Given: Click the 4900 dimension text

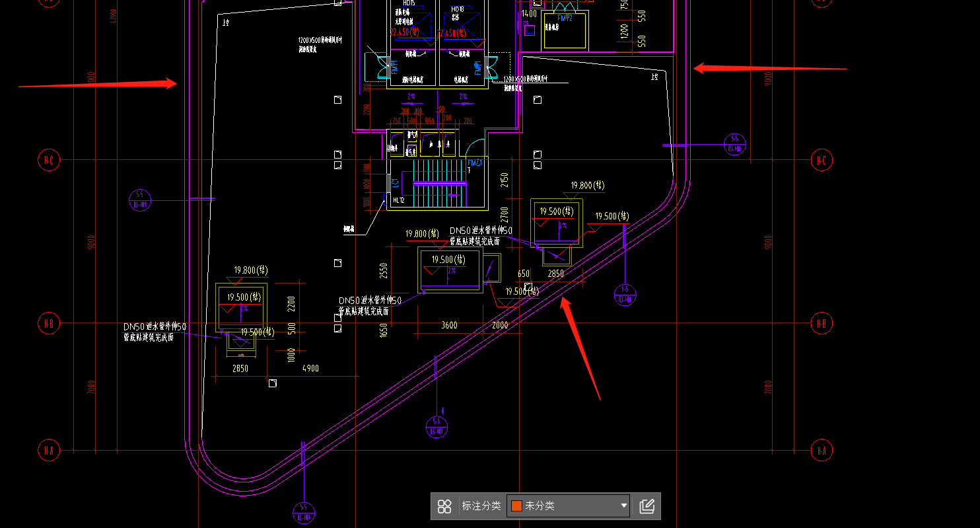Looking at the screenshot, I should [x=310, y=369].
